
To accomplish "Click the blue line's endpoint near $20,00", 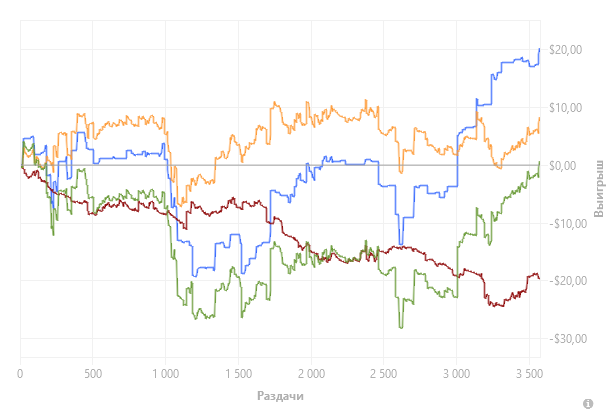I will [x=540, y=49].
